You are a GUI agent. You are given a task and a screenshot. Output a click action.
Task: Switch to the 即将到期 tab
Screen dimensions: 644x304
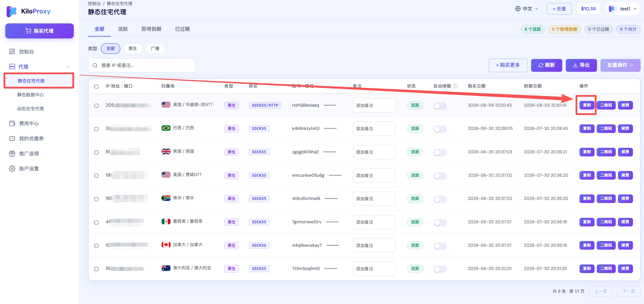(x=151, y=29)
